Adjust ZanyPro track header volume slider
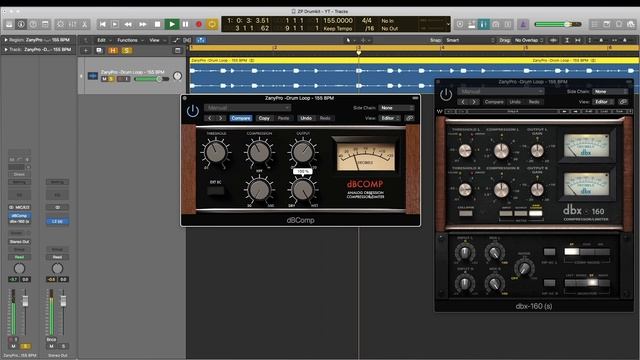This screenshot has height=360, width=640. point(151,79)
